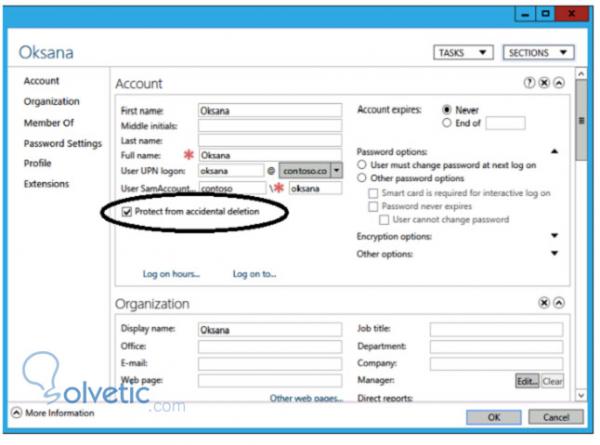600x445 pixels.
Task: Click the Cancel button
Action: coord(556,417)
